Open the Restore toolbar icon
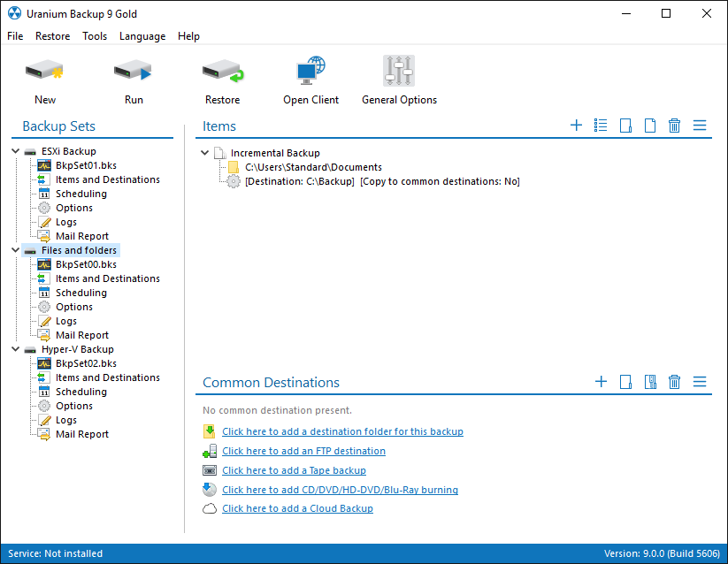728x564 pixels. click(222, 80)
